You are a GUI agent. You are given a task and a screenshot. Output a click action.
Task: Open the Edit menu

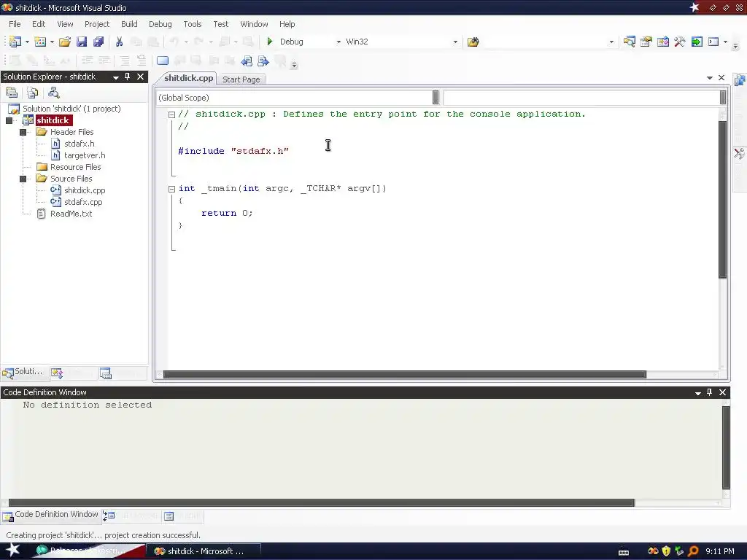click(x=39, y=24)
